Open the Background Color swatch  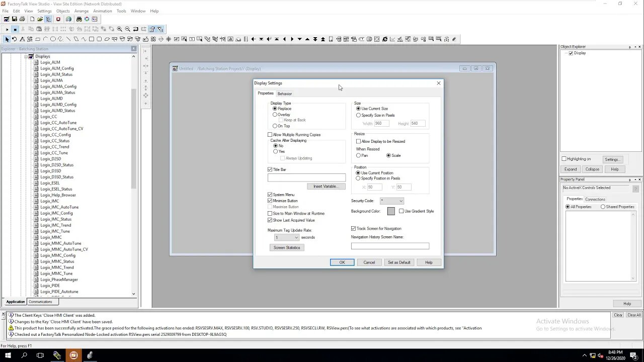[391, 211]
